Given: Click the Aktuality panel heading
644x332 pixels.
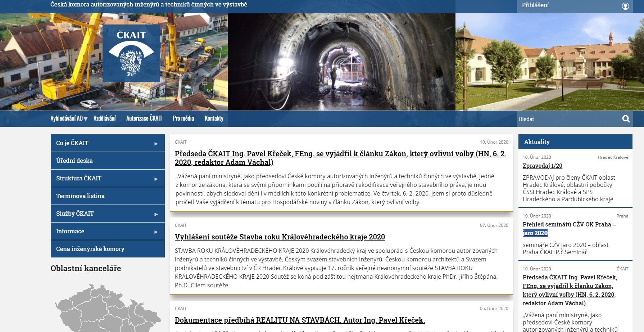Looking at the screenshot, I should click(575, 142).
